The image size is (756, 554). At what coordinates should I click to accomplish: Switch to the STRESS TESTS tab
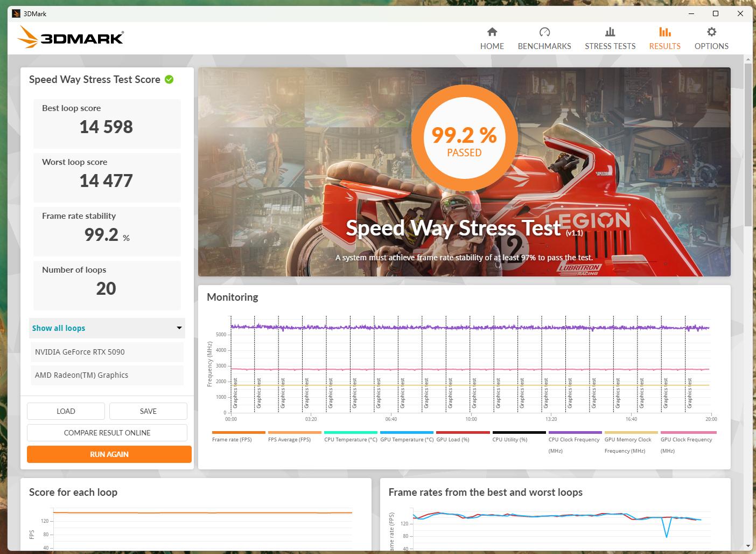tap(610, 39)
